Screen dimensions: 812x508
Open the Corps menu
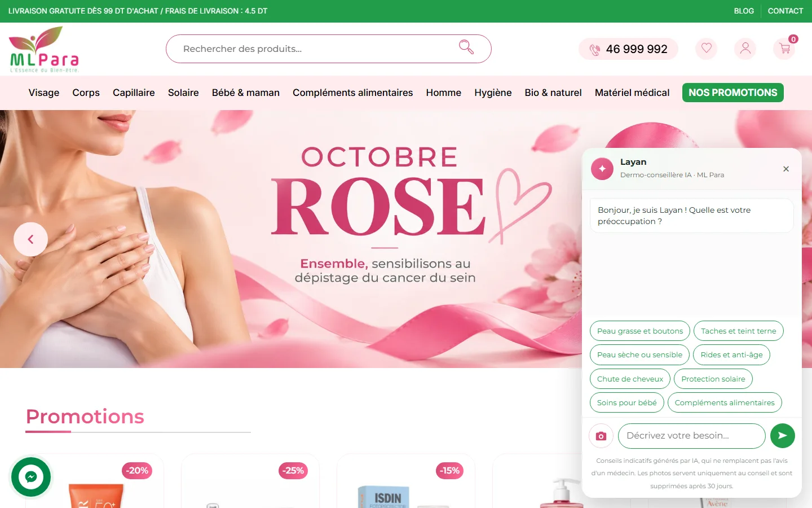[86, 93]
